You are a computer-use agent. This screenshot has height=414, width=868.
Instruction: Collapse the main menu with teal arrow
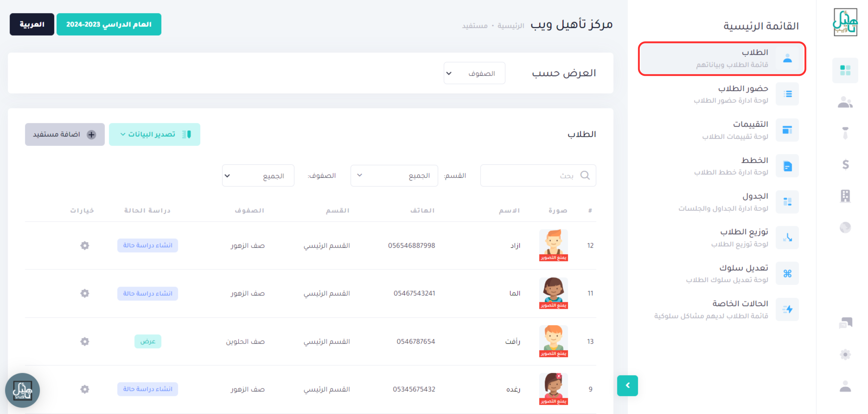pos(627,385)
